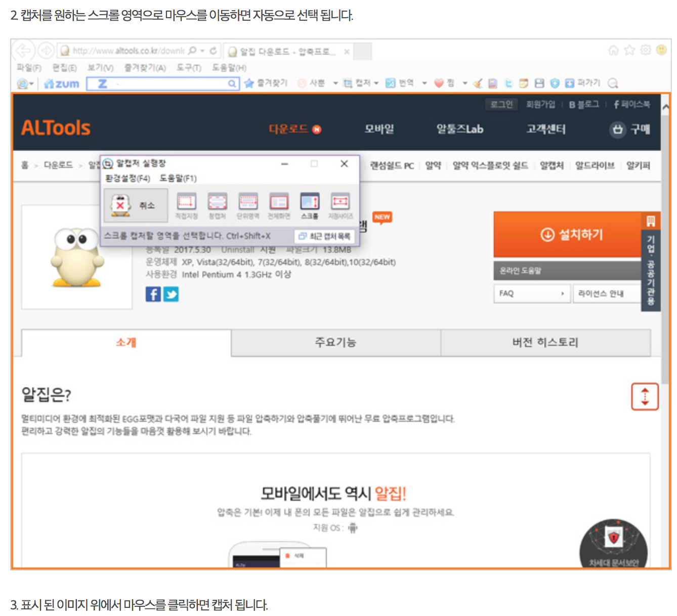The height and width of the screenshot is (616, 677).
Task: Open the FAQ link
Action: [532, 293]
